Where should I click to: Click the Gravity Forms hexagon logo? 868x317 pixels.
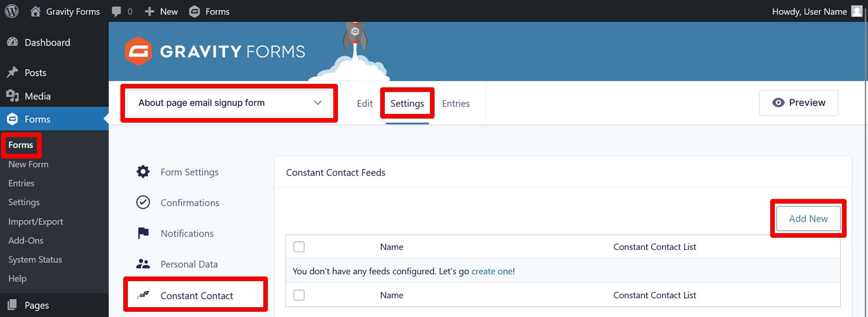click(x=138, y=51)
